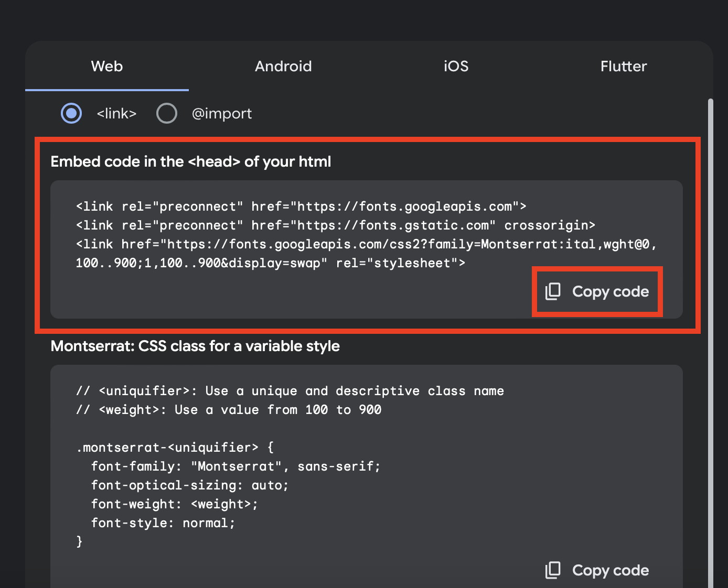
Task: Click the 'Embed code in the <head>' heading
Action: point(191,161)
